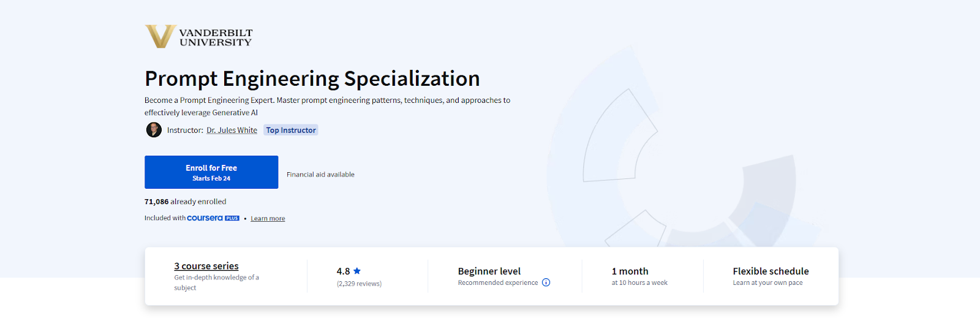Screen dimensions: 980x318
Task: Click the Recommended experience label
Action: coord(498,282)
